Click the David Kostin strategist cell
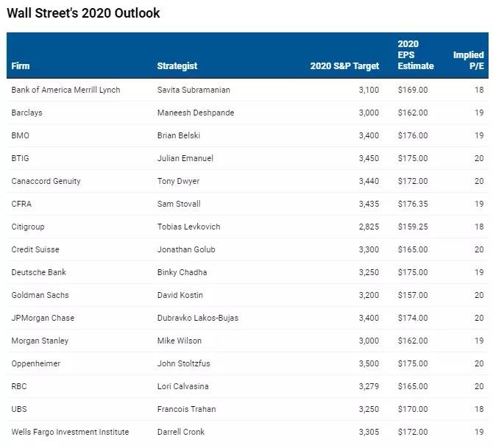The image size is (493, 448). (180, 295)
